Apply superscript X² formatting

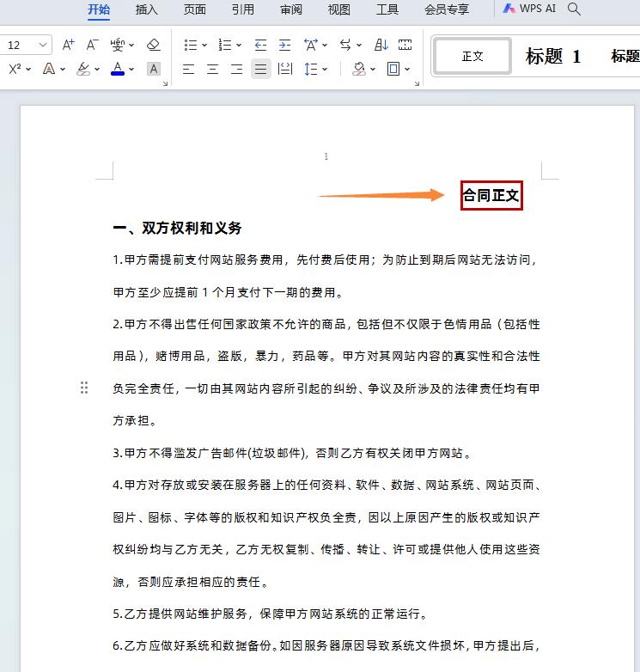coord(15,69)
